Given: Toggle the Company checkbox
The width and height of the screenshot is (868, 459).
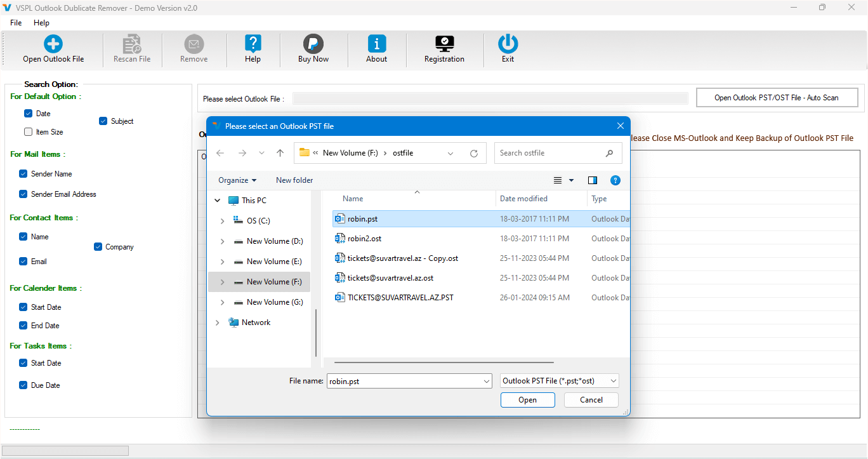Looking at the screenshot, I should [x=98, y=247].
